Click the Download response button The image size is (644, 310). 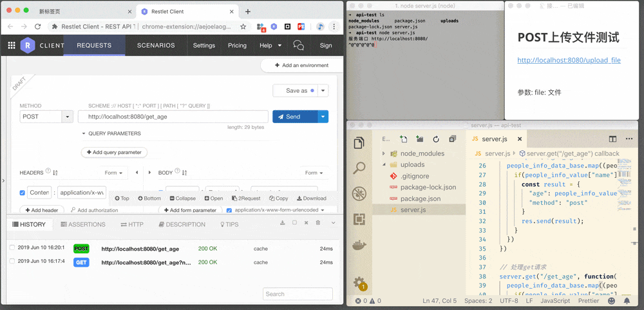pyautogui.click(x=312, y=198)
